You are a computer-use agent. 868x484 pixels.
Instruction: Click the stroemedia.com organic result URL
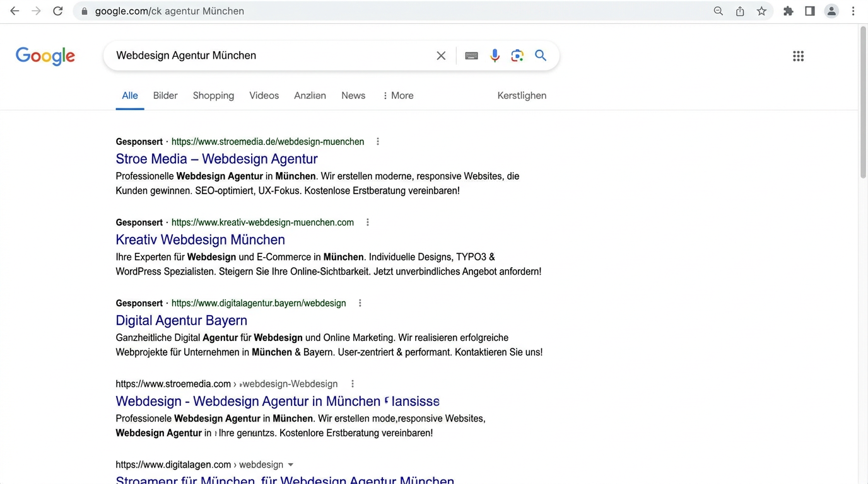tap(226, 384)
